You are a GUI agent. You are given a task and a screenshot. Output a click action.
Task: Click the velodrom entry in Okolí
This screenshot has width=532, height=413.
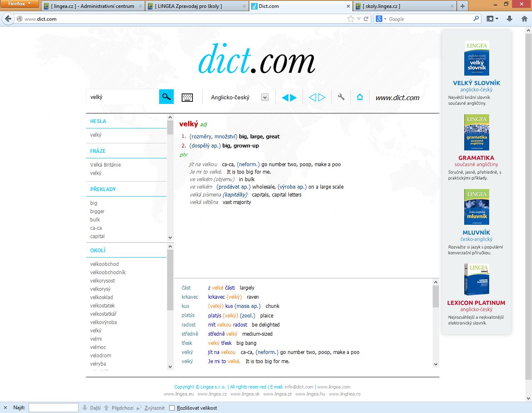tap(101, 355)
